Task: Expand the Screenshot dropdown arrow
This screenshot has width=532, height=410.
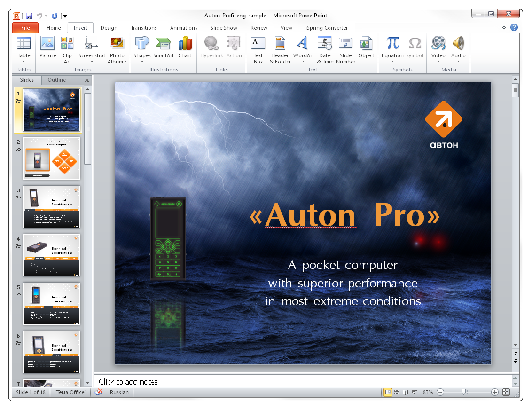Action: pyautogui.click(x=92, y=62)
